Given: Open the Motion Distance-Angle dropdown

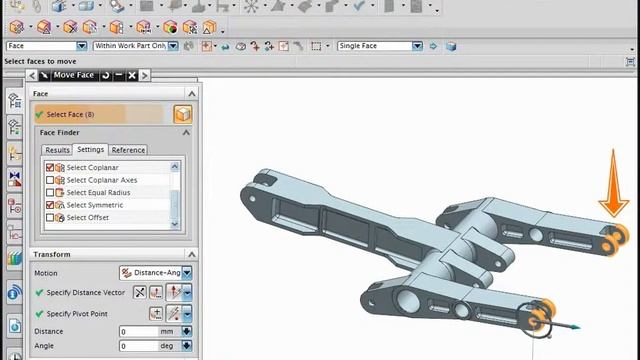Looking at the screenshot, I should [187, 273].
